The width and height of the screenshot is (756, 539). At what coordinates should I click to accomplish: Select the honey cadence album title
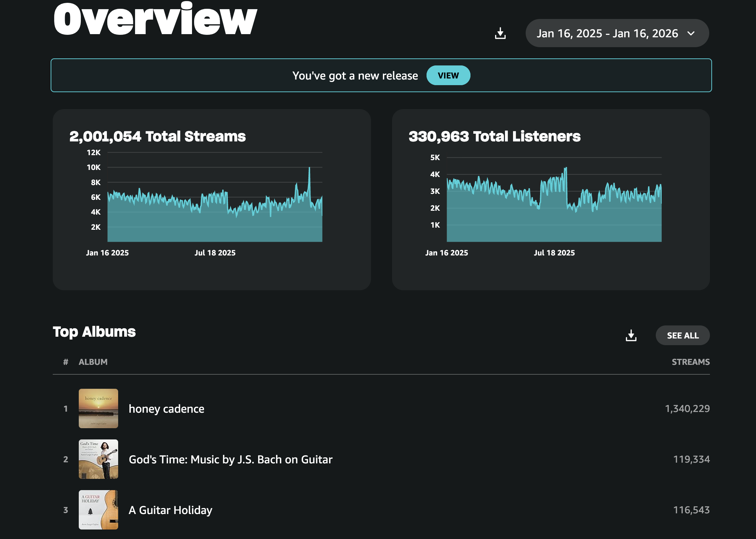[x=166, y=409]
